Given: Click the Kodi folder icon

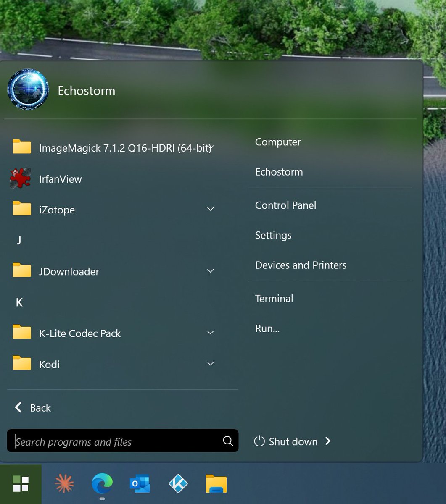Looking at the screenshot, I should point(22,363).
